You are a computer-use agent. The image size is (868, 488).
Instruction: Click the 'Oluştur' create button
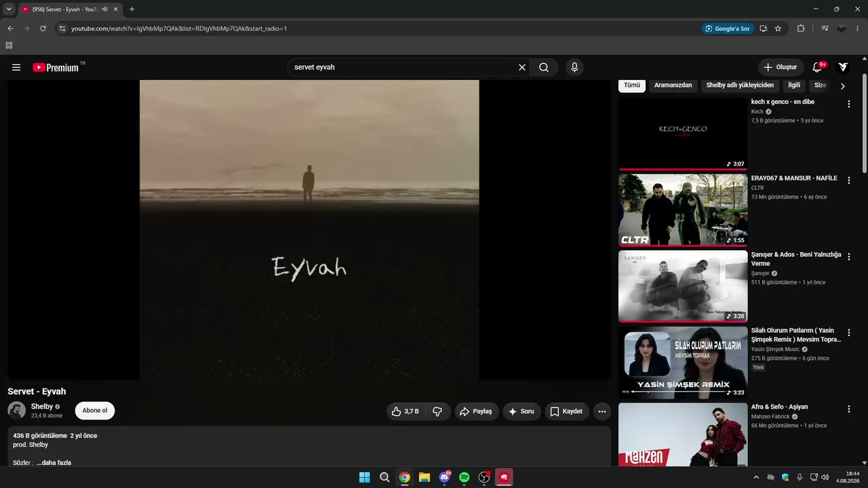point(781,67)
